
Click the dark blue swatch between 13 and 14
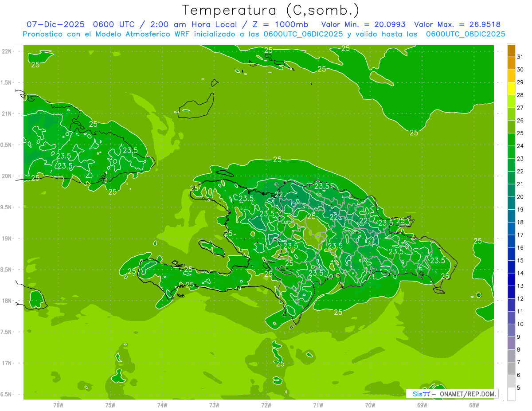coord(511,279)
